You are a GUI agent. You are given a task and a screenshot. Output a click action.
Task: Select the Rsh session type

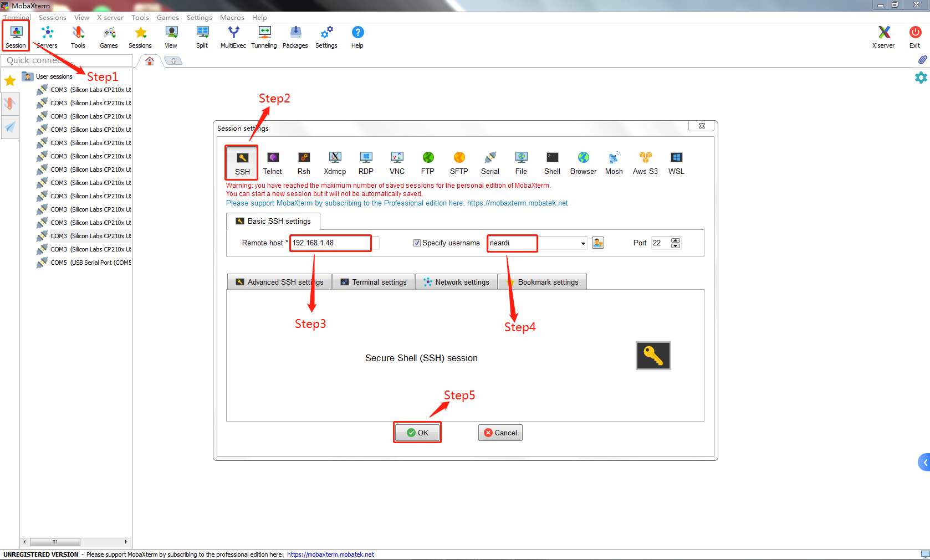coord(304,163)
